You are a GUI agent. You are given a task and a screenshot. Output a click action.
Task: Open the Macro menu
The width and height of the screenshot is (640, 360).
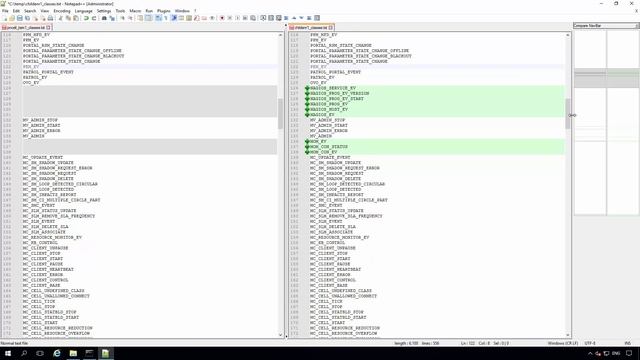tap(135, 11)
